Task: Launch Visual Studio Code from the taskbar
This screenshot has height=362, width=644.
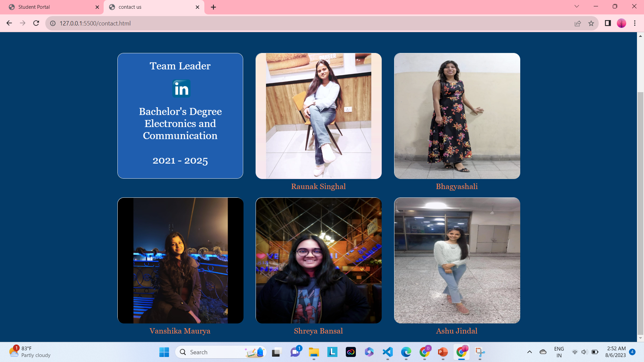Action: (388, 352)
